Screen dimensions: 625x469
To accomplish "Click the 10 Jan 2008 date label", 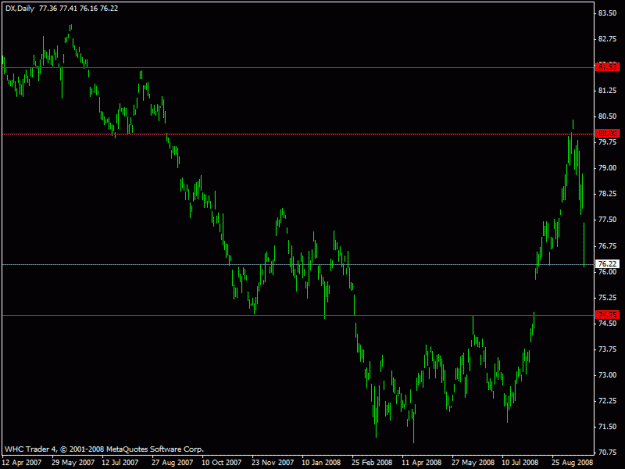I will point(321,463).
